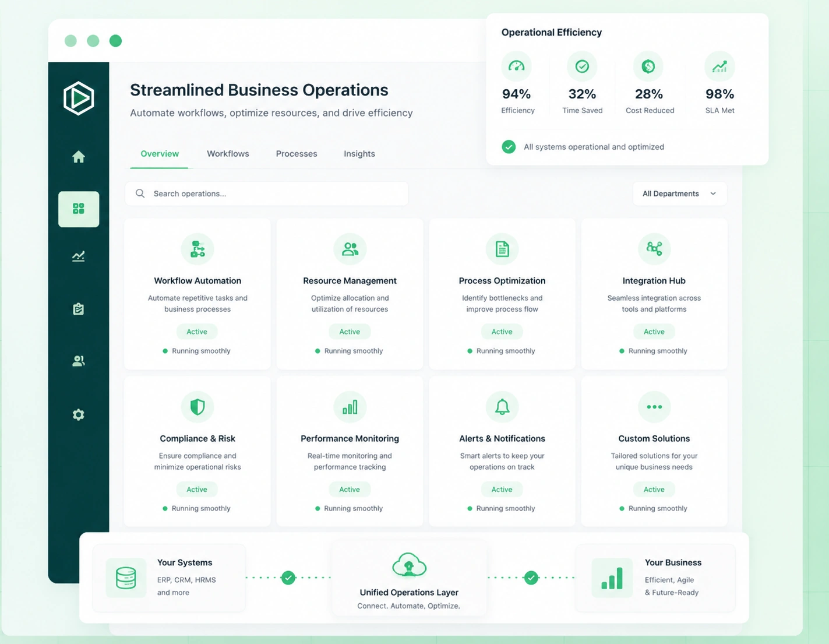Click the Efficiency gauge icon
The image size is (829, 644).
tap(517, 66)
